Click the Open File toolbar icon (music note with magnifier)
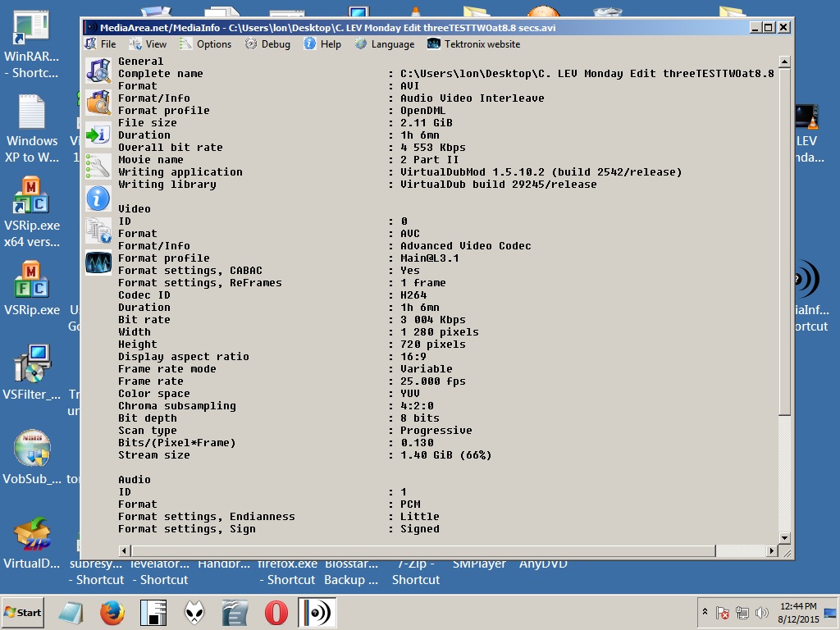Viewport: 840px width, 630px height. 98,71
